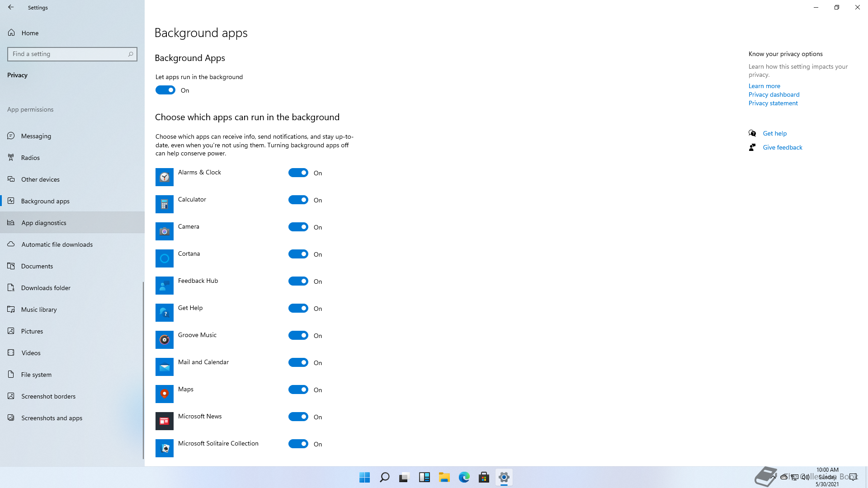This screenshot has height=488, width=868.
Task: Open Videos privacy page
Action: (72, 353)
